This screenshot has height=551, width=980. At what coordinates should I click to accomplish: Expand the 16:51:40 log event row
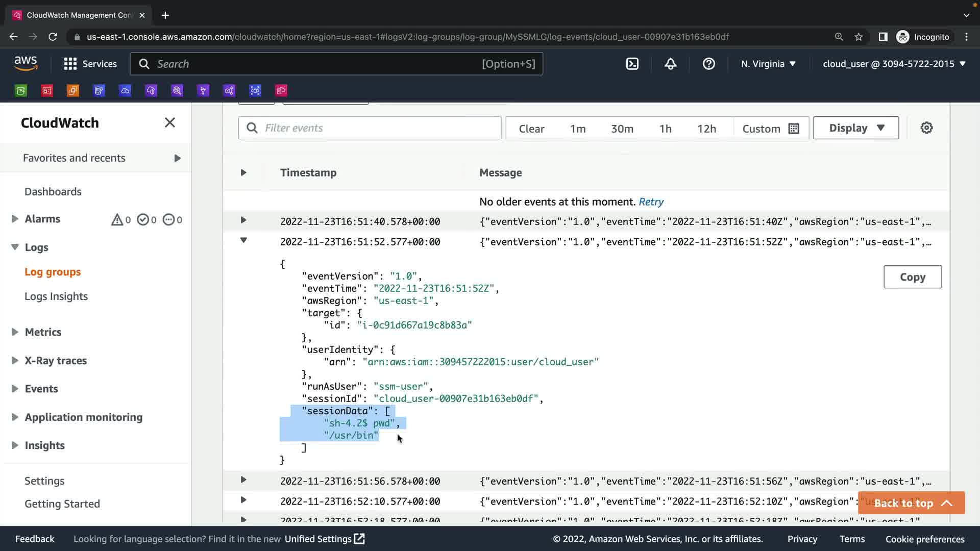[x=243, y=220]
